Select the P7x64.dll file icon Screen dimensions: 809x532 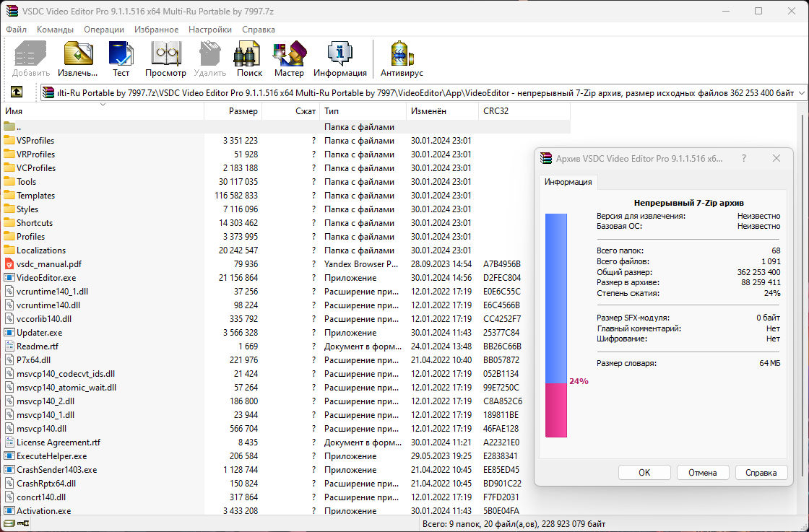coord(9,359)
